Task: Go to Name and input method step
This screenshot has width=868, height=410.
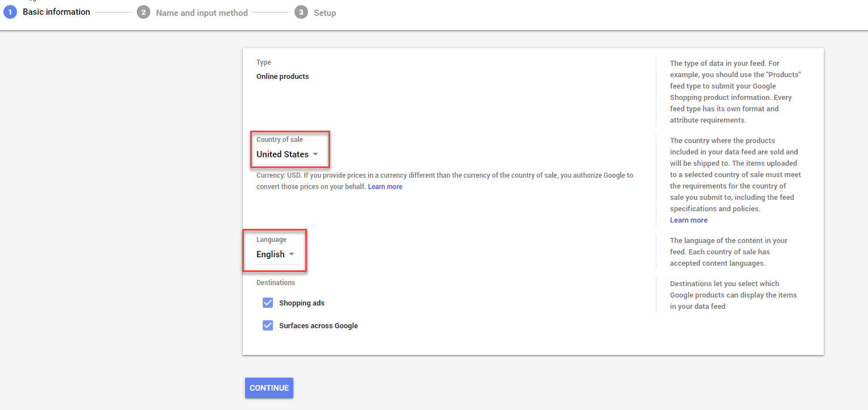Action: click(201, 12)
